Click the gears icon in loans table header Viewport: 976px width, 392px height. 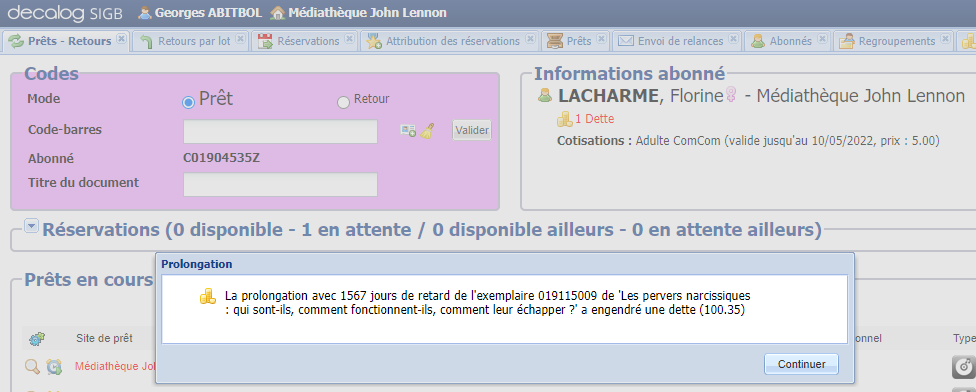(37, 339)
